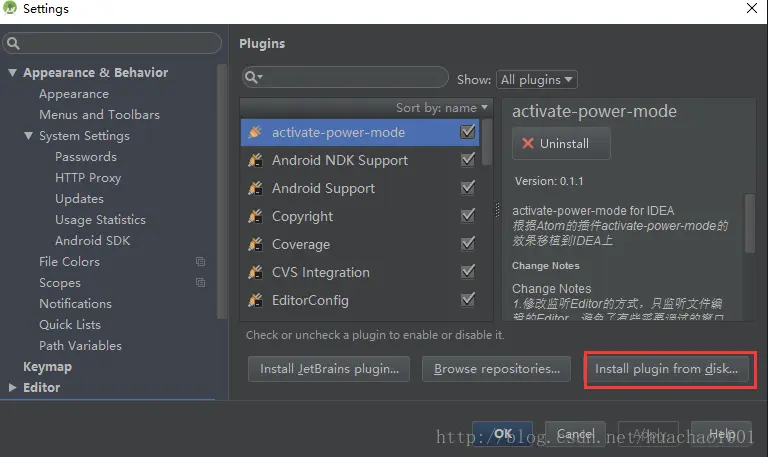Select the Coverage plugin row
The image size is (768, 457).
pos(360,244)
